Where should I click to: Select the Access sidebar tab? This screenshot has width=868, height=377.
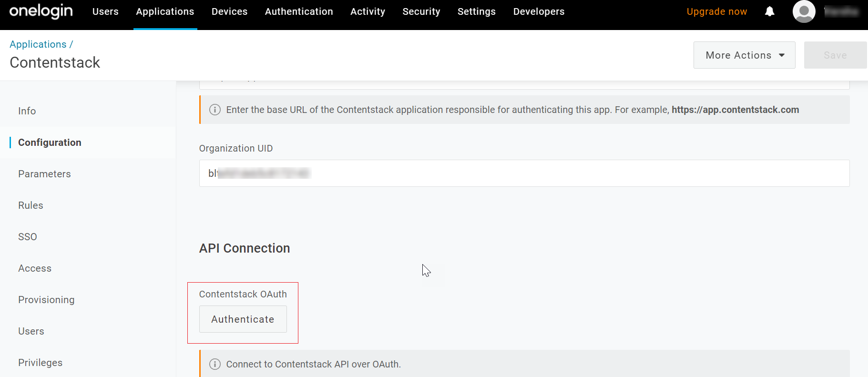click(x=35, y=268)
